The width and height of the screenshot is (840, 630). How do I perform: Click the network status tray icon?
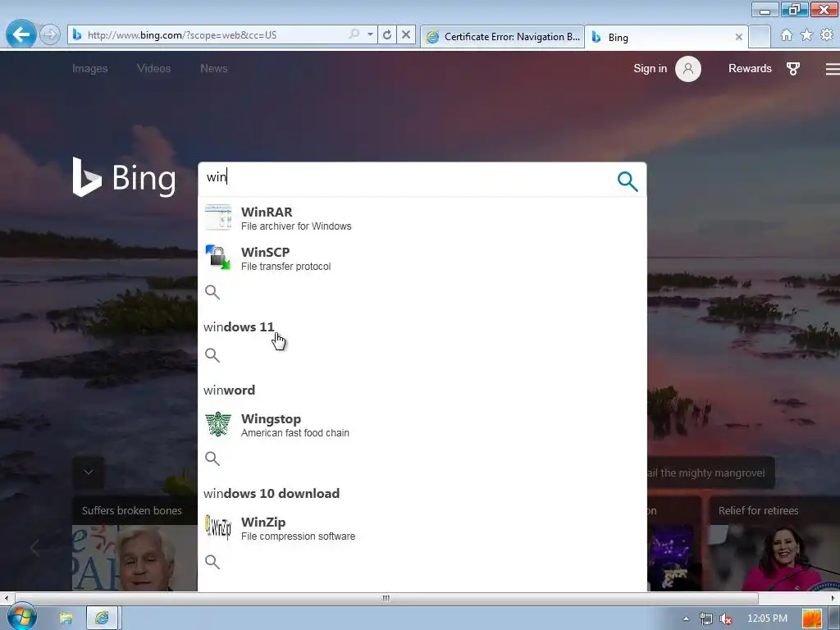706,619
